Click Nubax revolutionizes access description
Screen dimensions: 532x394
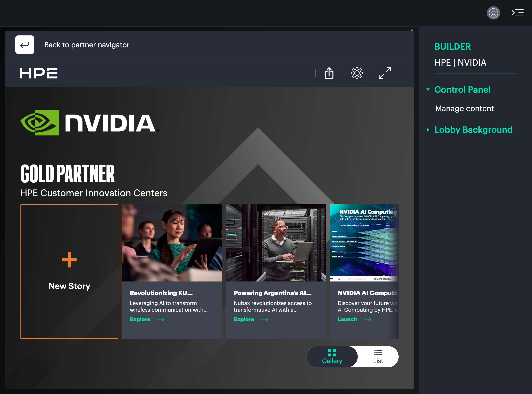273,306
